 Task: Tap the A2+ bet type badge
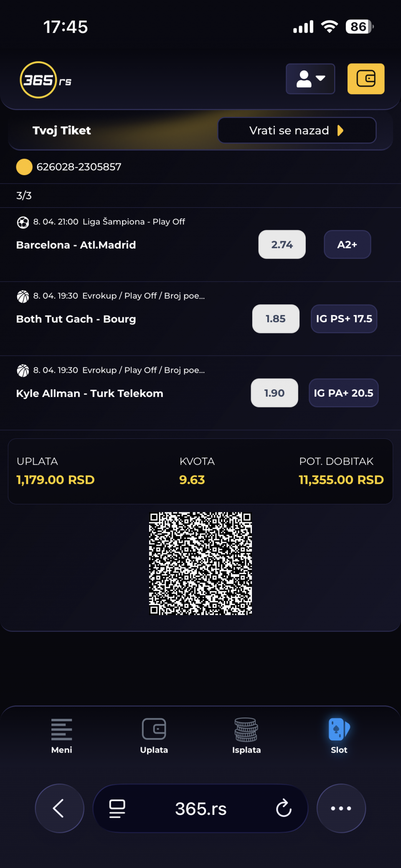347,244
